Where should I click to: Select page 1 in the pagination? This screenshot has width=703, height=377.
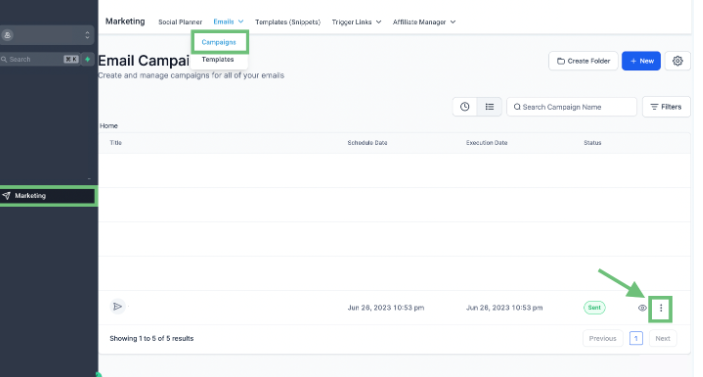pyautogui.click(x=636, y=338)
